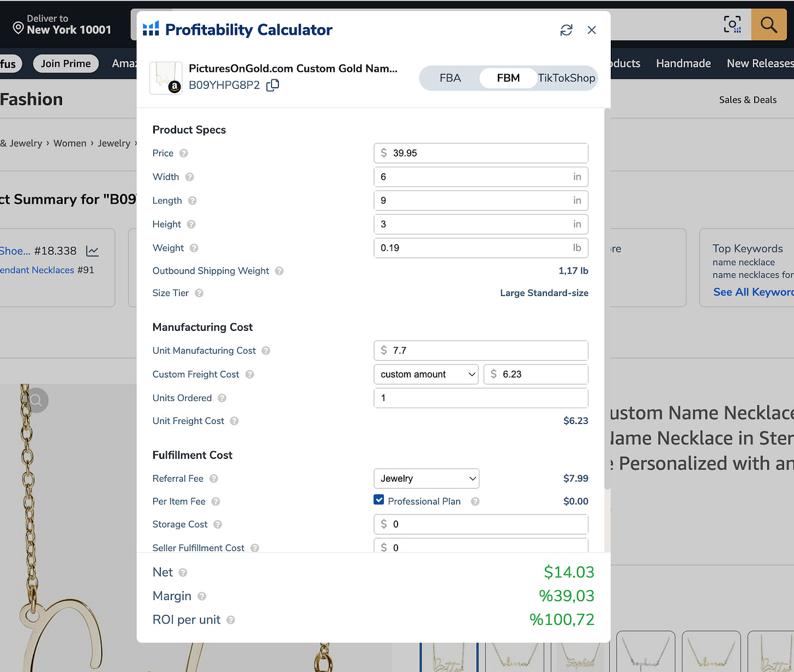Image resolution: width=794 pixels, height=672 pixels.
Task: Click the Amazon search magnifier button
Action: coord(769,25)
